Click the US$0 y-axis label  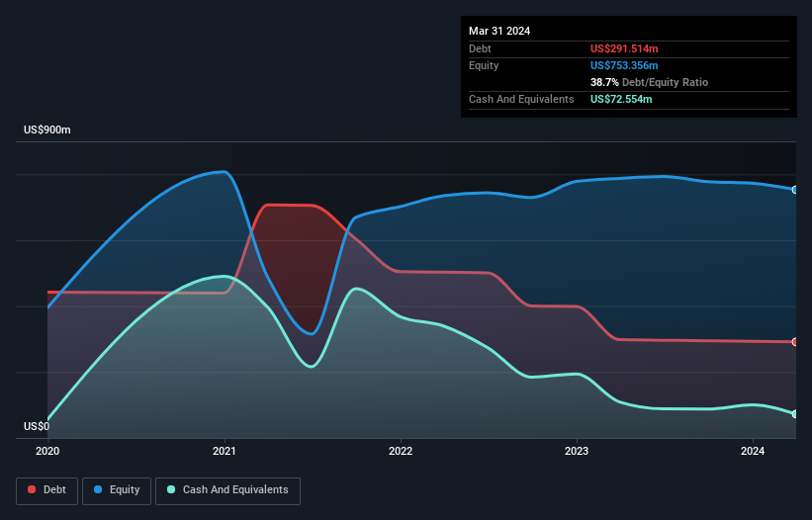[37, 426]
